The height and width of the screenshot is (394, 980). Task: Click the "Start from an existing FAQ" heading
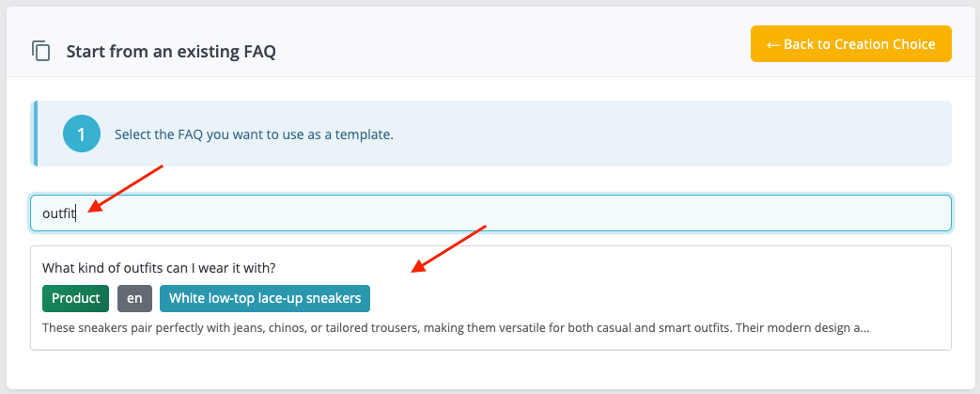(x=171, y=51)
